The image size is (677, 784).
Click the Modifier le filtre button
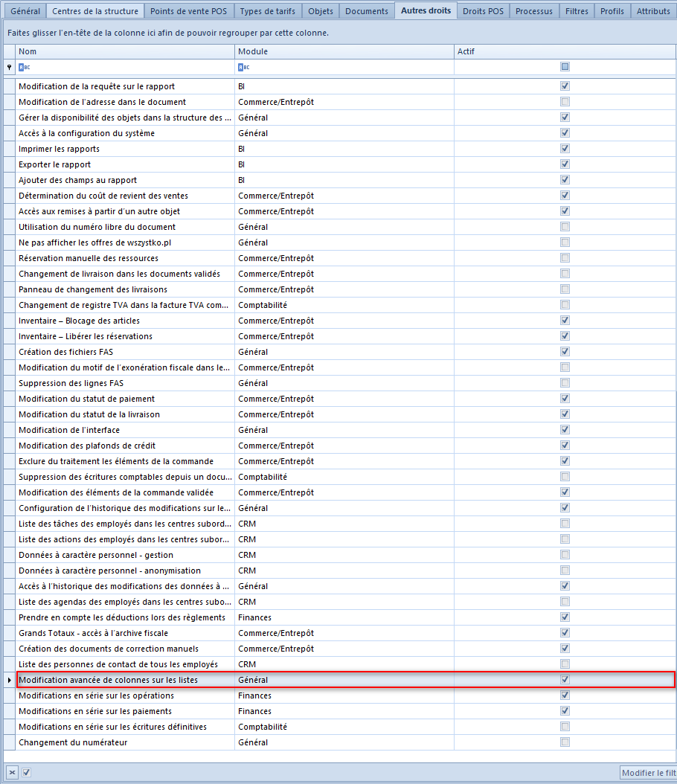pyautogui.click(x=649, y=773)
